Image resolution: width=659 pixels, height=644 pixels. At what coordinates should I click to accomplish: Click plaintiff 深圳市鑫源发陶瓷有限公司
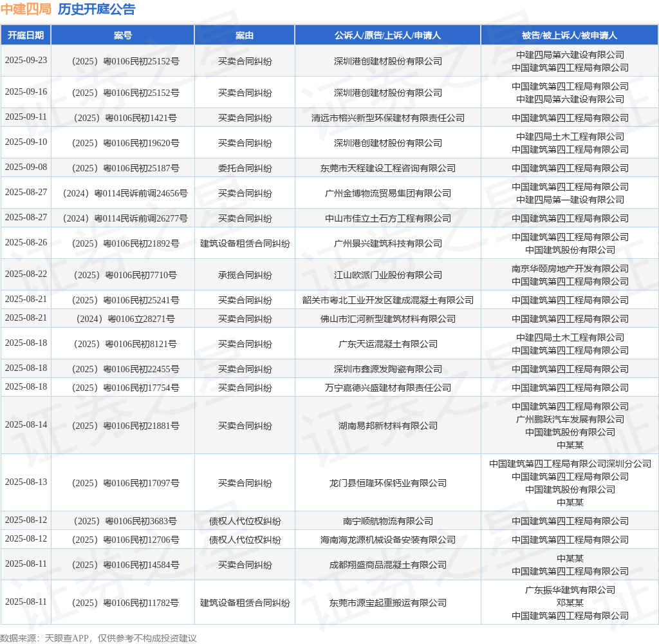[x=387, y=369]
